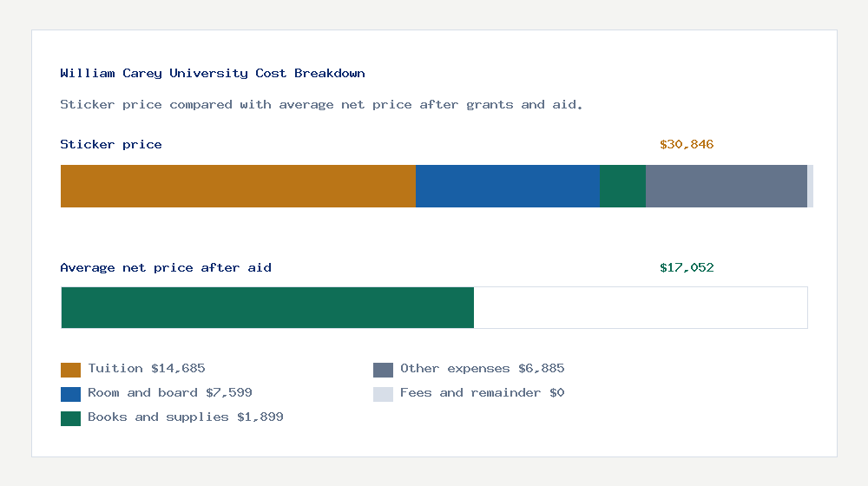The width and height of the screenshot is (868, 486).
Task: Click the Tuition $14,685 legend label
Action: pyautogui.click(x=147, y=369)
